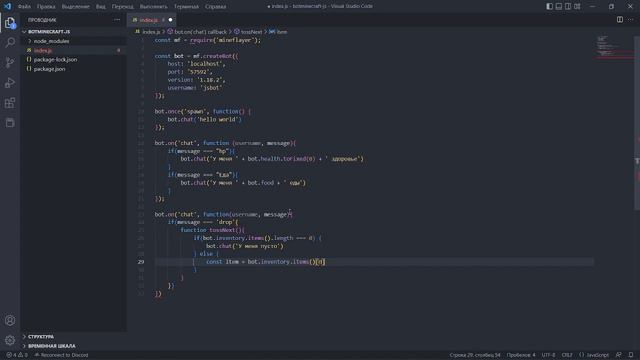Screen dimensions: 640x360
Task: Open the Source Control view
Action: [x=10, y=62]
